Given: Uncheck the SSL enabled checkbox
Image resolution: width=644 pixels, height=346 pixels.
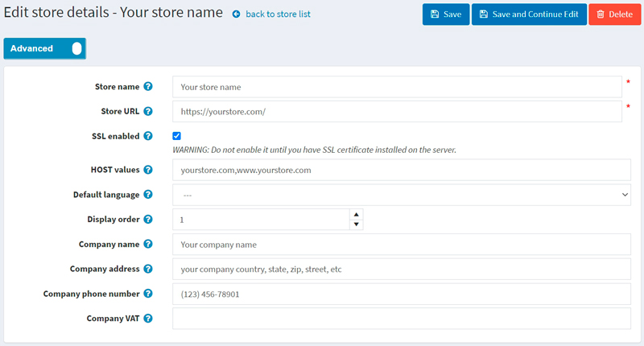Looking at the screenshot, I should (177, 136).
